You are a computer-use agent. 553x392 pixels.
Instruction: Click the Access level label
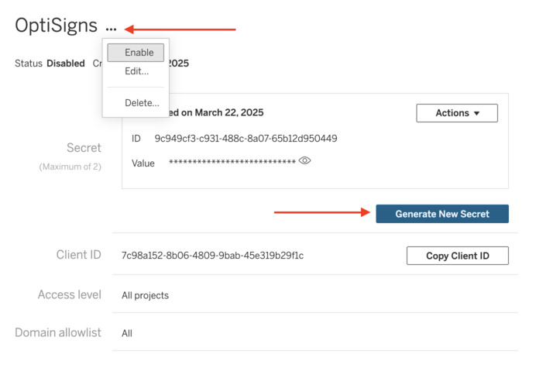[x=70, y=294]
